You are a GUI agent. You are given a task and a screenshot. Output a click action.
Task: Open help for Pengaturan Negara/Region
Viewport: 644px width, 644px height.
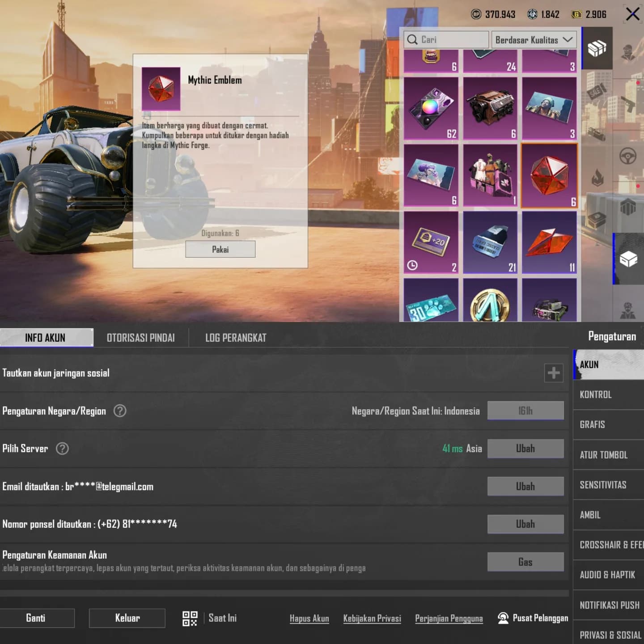pyautogui.click(x=120, y=411)
